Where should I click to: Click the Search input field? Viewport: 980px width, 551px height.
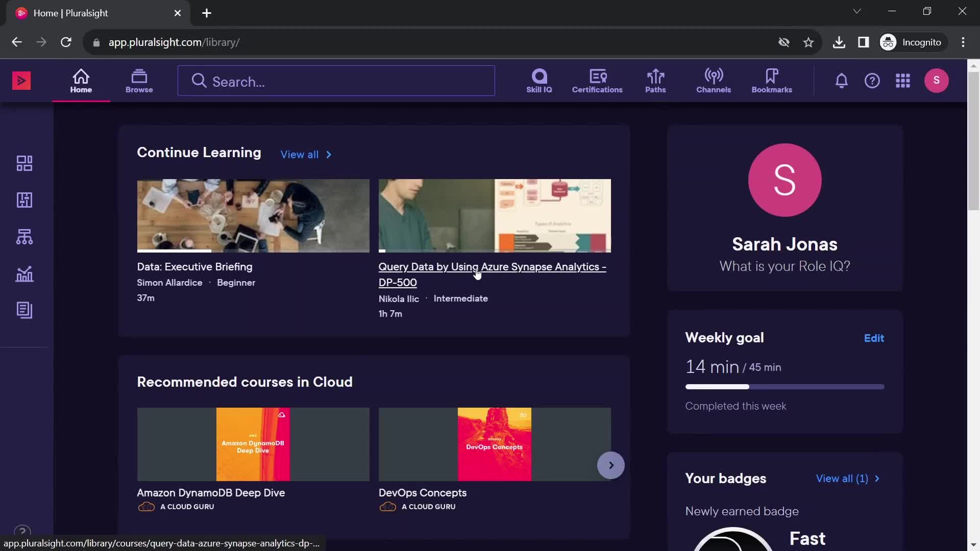(x=336, y=81)
